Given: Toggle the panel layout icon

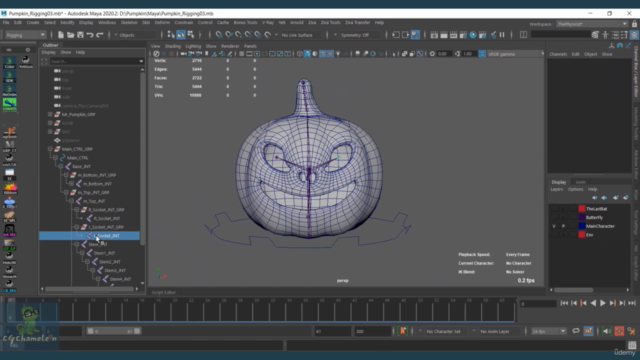Looking at the screenshot, I should (523, 35).
